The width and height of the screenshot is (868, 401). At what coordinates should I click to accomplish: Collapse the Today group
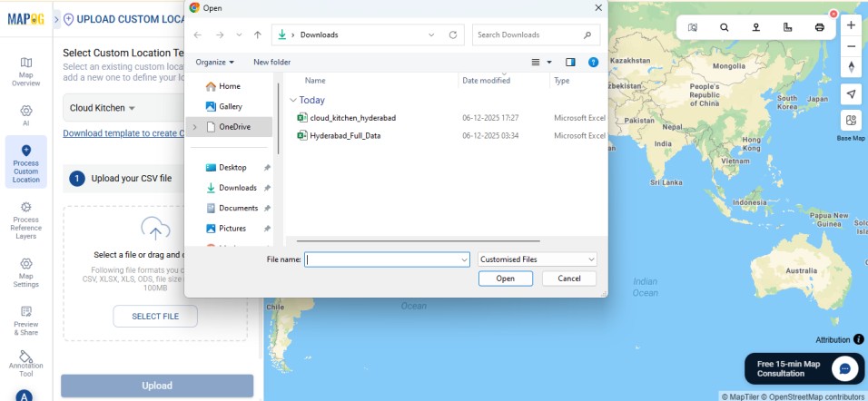coord(293,100)
